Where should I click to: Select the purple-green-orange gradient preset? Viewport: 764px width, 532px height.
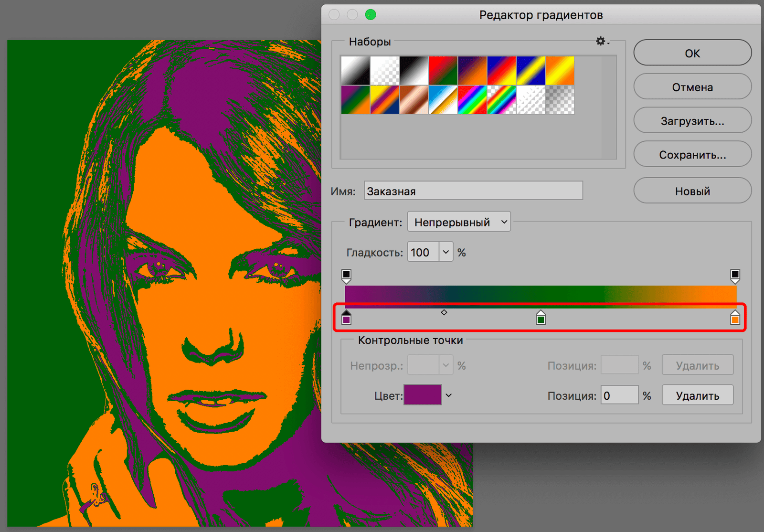coord(355,100)
